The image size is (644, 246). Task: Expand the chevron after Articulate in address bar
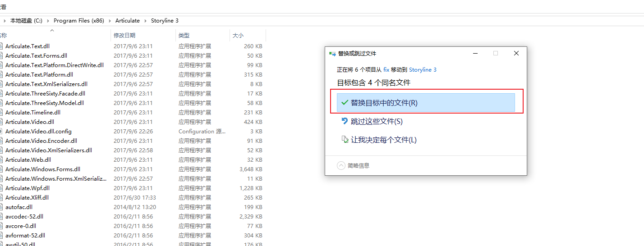click(x=145, y=21)
